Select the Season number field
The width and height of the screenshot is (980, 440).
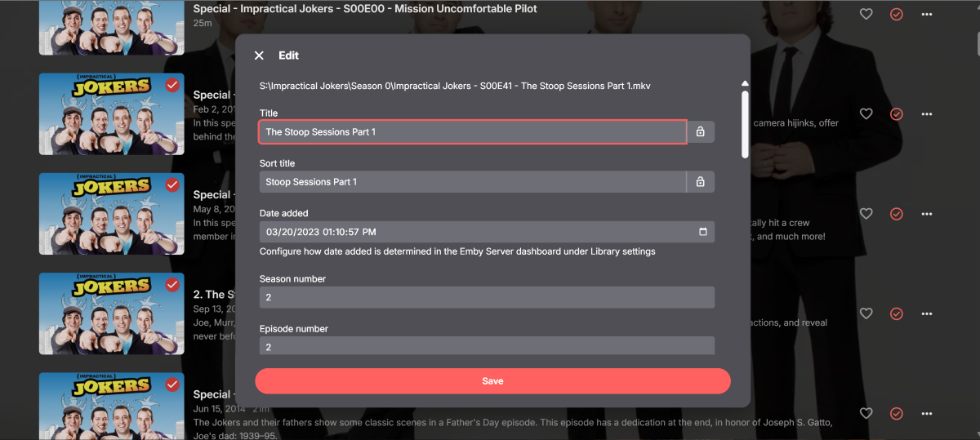(x=487, y=297)
